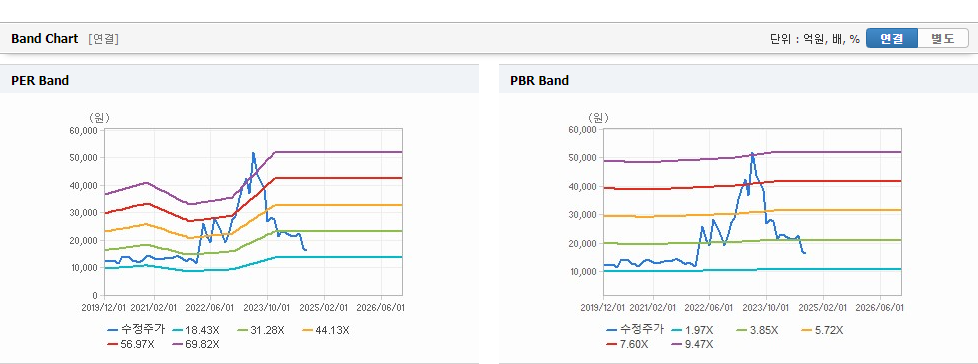Click the 1.97X teal legend entry
This screenshot has width=978, height=364.
pos(692,330)
